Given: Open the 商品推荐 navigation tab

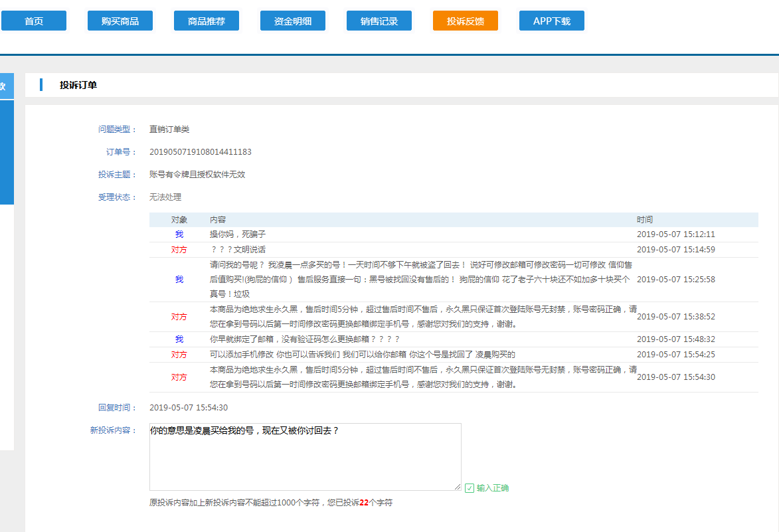Looking at the screenshot, I should 206,21.
